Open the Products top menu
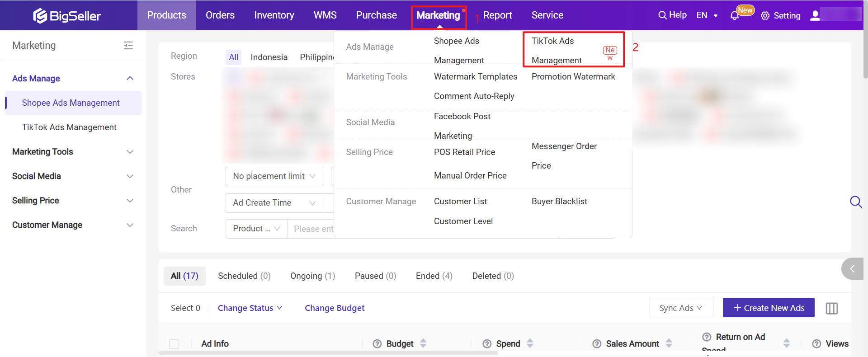The width and height of the screenshot is (868, 357). pyautogui.click(x=166, y=15)
